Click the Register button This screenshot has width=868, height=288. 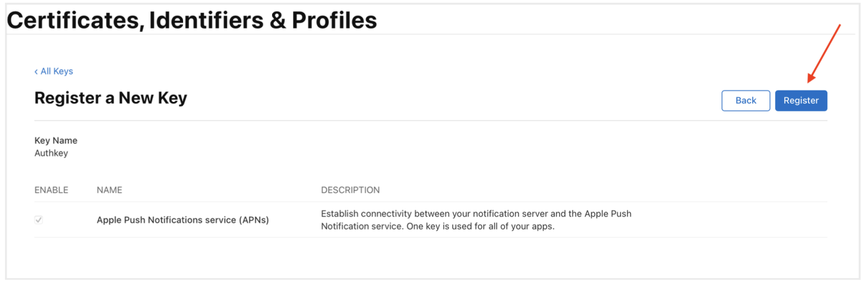800,101
